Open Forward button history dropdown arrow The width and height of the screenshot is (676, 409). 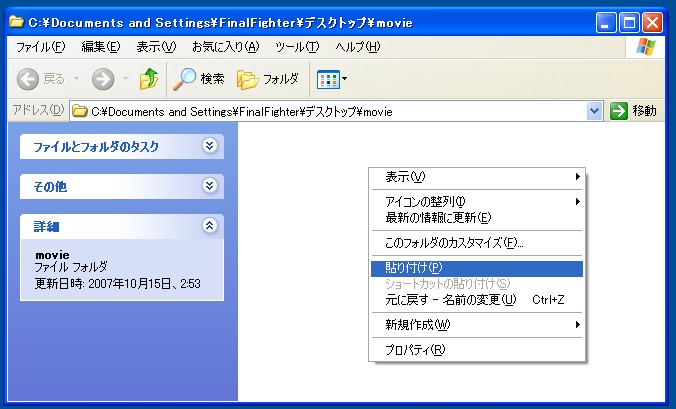coord(126,79)
